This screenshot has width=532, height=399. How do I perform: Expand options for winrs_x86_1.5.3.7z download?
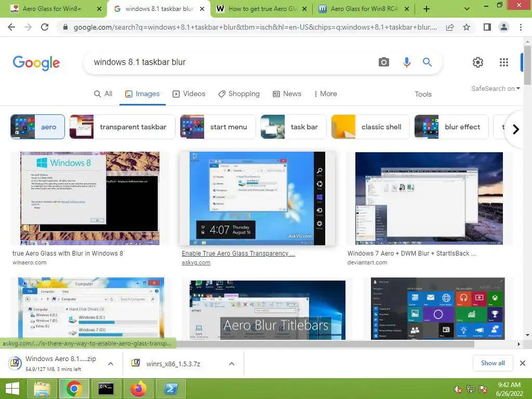[x=232, y=364]
